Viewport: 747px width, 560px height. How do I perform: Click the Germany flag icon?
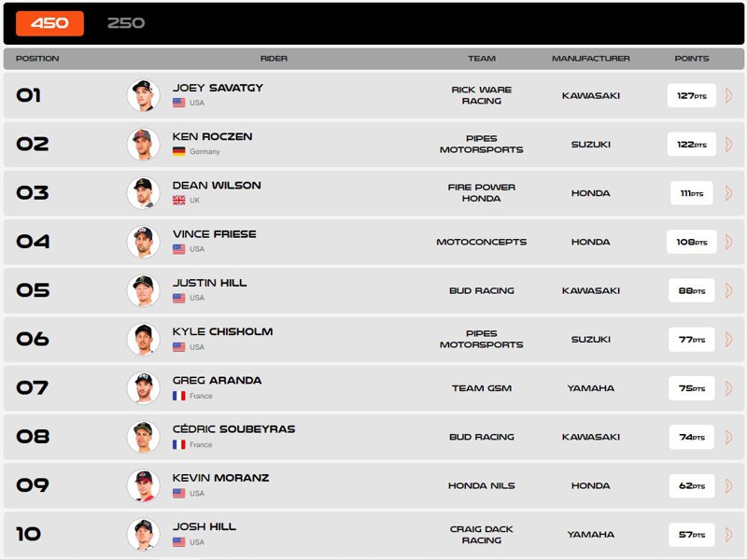[179, 151]
